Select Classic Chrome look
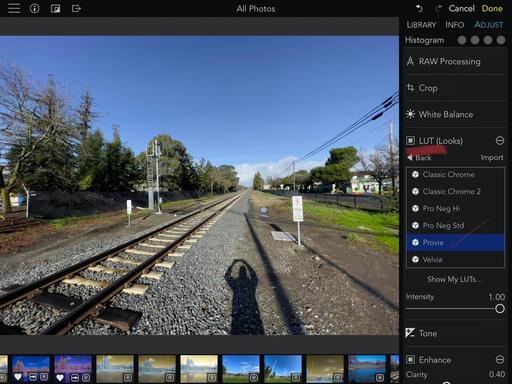512x384 pixels. pos(455,174)
